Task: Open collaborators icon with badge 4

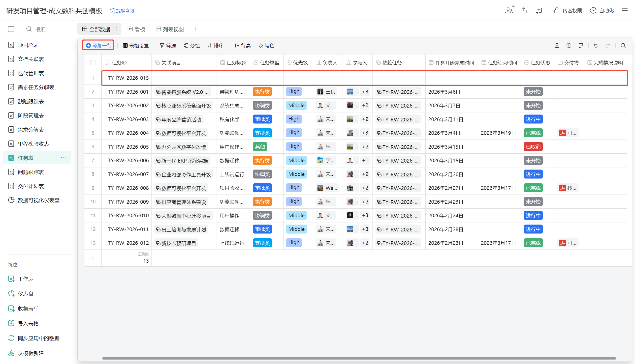Action: click(x=509, y=10)
